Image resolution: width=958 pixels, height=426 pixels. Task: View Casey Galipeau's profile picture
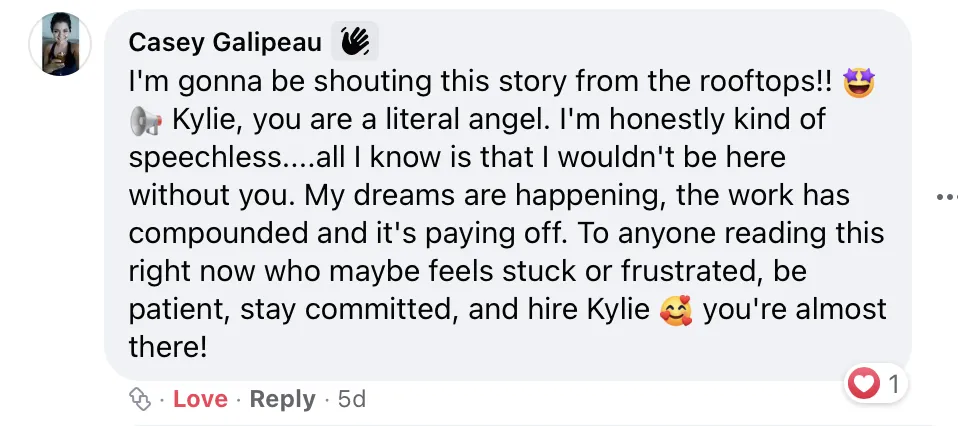(x=60, y=45)
